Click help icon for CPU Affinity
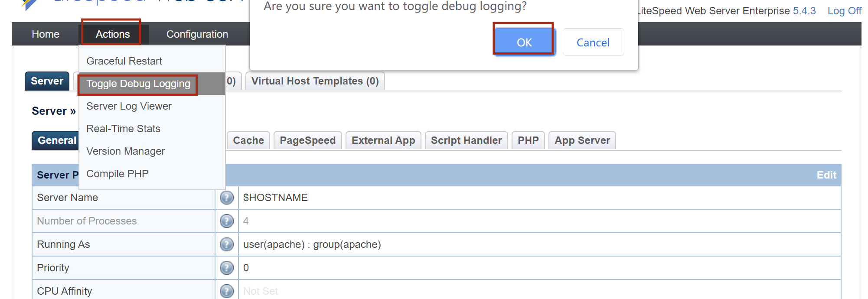Screen dimensions: 868x299 click(226, 291)
